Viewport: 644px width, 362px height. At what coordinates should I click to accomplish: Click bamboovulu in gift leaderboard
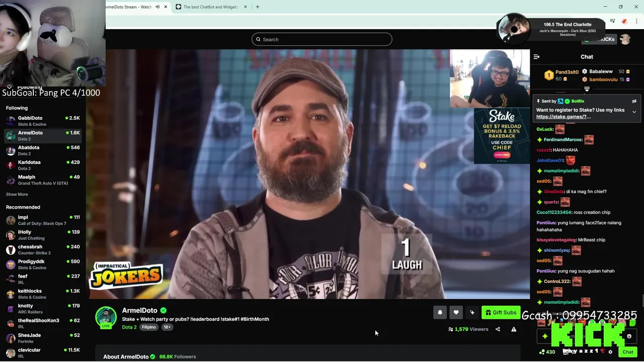[x=603, y=79]
